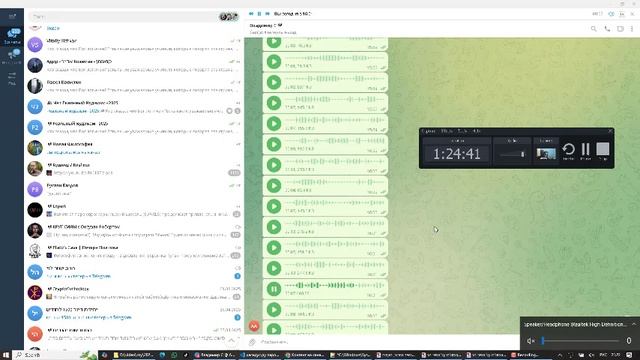Skip to previous track in top mini player

[251, 14]
